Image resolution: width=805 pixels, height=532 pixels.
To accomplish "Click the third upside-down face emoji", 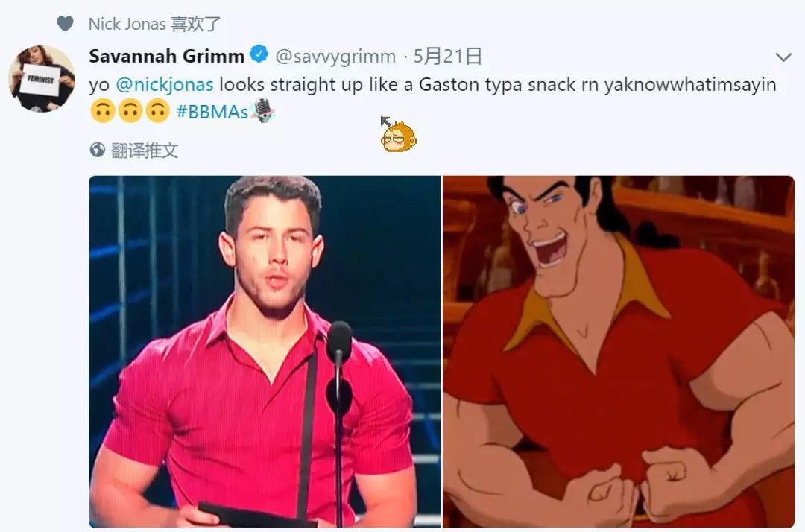I will (157, 111).
